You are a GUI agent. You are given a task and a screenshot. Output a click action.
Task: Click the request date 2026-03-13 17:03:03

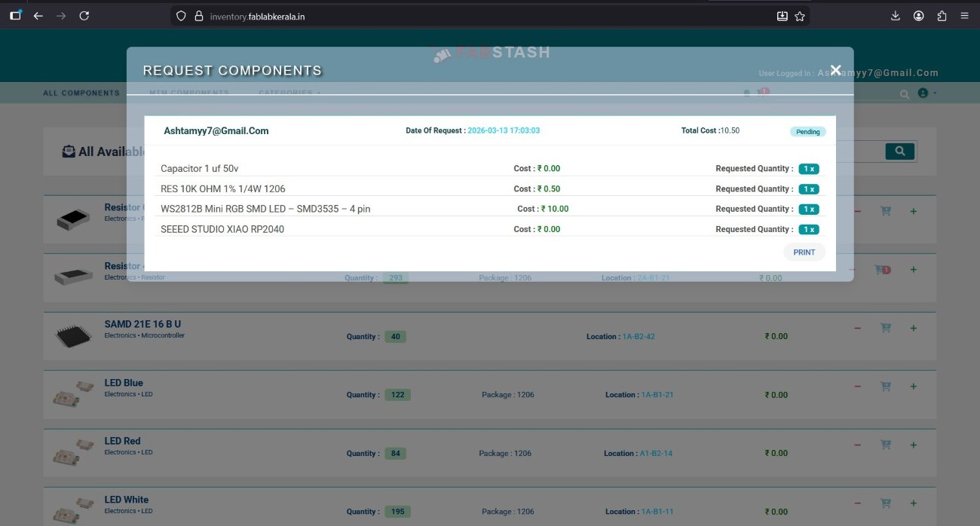[x=504, y=130]
